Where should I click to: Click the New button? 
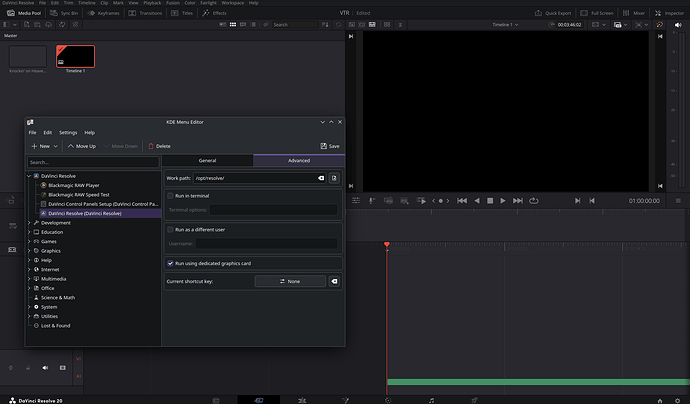coord(40,146)
